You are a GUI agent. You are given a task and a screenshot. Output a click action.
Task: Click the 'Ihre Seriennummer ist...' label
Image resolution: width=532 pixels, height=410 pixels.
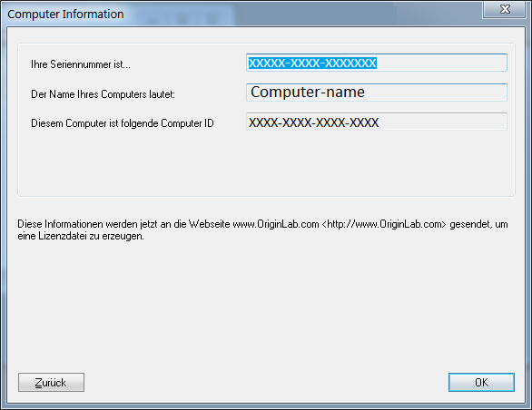[81, 64]
